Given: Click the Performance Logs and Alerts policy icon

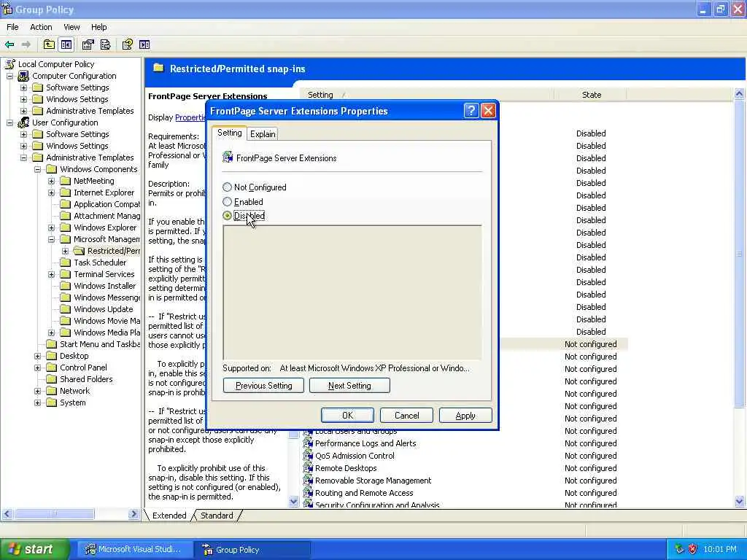Looking at the screenshot, I should 309,443.
